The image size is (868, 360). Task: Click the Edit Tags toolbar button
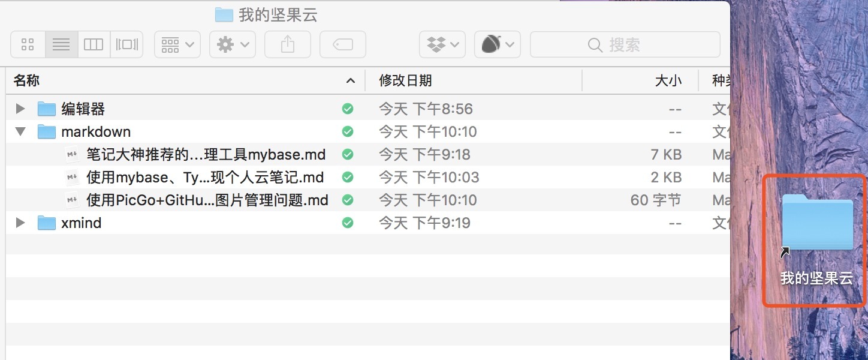click(343, 44)
